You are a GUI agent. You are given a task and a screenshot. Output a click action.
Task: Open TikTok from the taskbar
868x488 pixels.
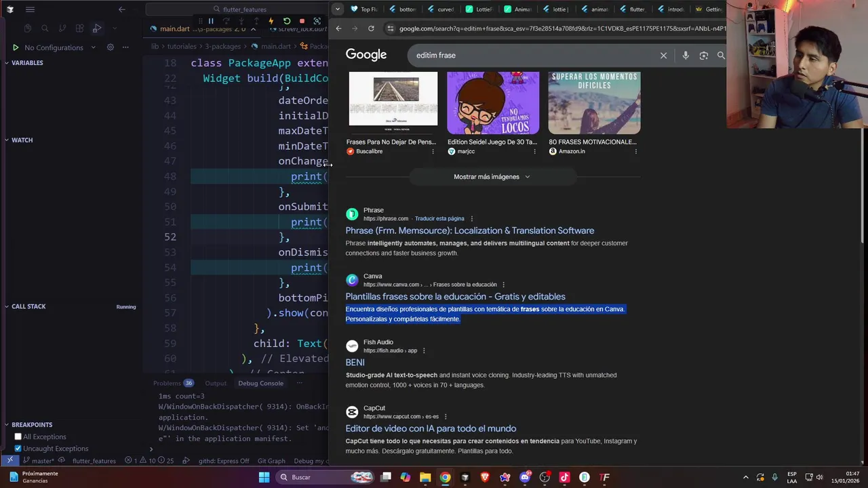(564, 477)
